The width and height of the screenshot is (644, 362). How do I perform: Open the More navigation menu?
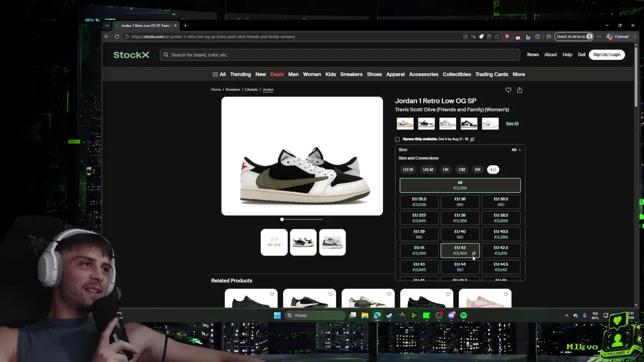519,74
